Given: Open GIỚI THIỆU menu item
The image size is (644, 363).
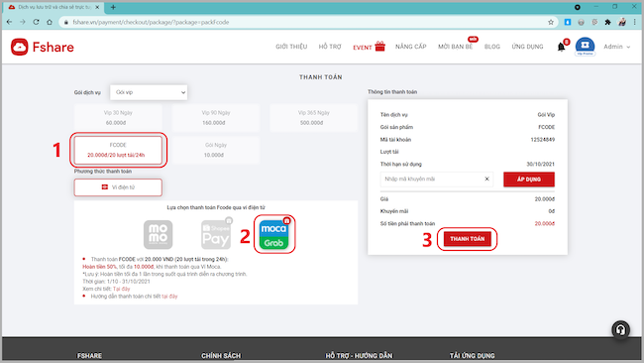Looking at the screenshot, I should click(291, 47).
